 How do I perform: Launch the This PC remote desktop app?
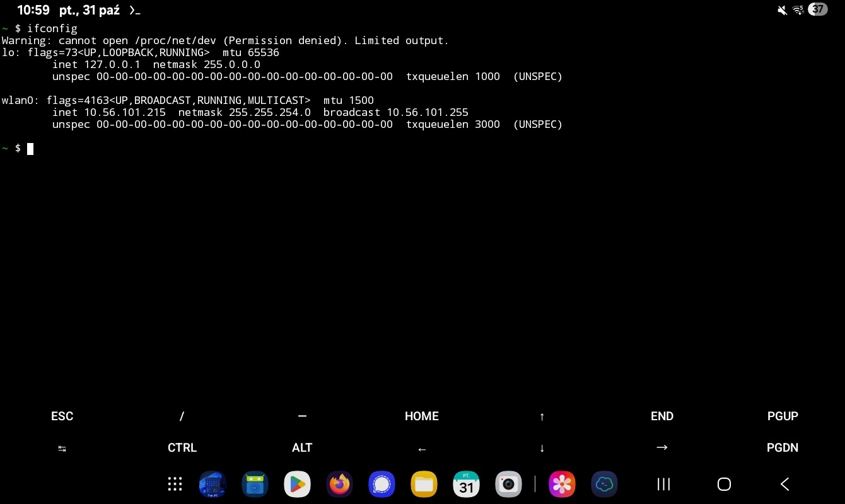point(213,484)
